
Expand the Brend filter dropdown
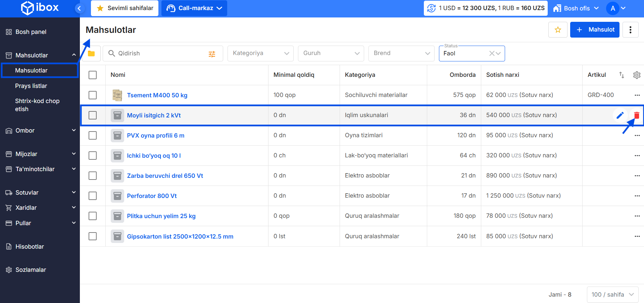pyautogui.click(x=401, y=53)
